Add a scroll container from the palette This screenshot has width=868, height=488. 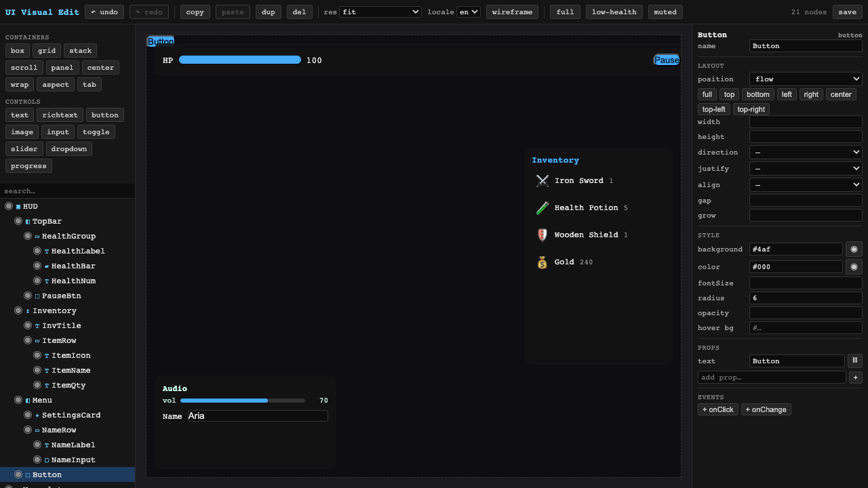click(x=24, y=68)
